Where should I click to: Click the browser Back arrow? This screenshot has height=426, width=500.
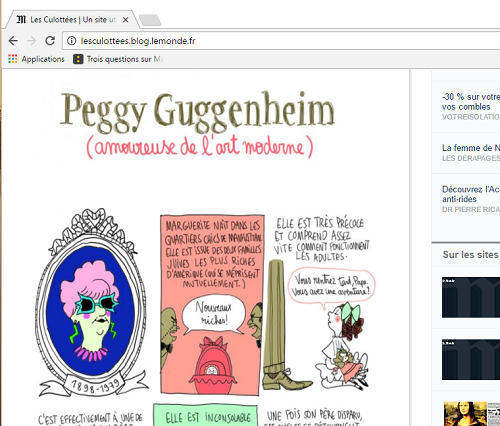pyautogui.click(x=13, y=41)
